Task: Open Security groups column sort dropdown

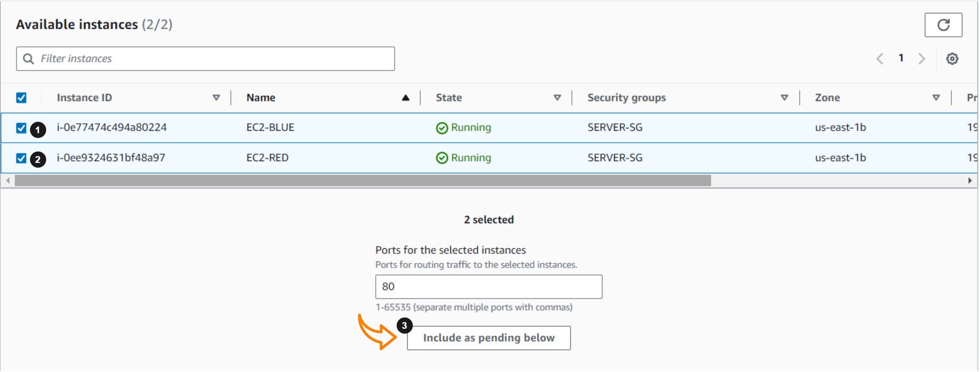Action: pos(784,98)
